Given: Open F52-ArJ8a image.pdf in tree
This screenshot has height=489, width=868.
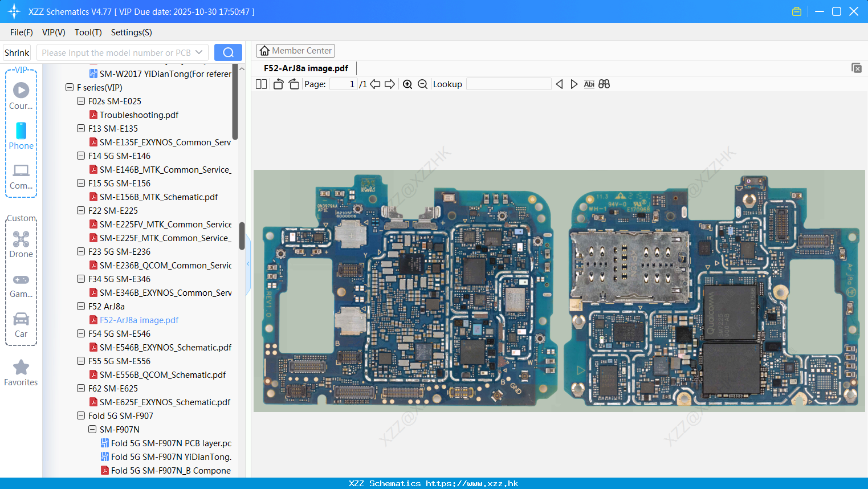Looking at the screenshot, I should (x=139, y=320).
